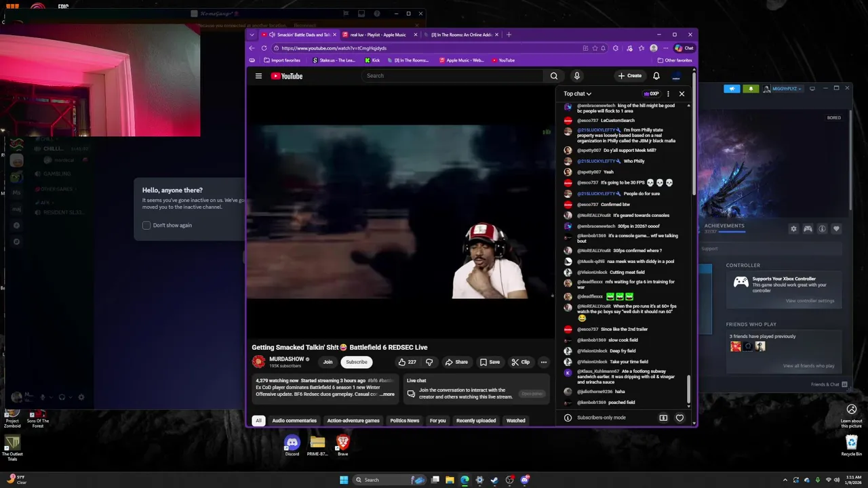Open the Stake.us bookmark
The height and width of the screenshot is (488, 868).
coord(334,60)
